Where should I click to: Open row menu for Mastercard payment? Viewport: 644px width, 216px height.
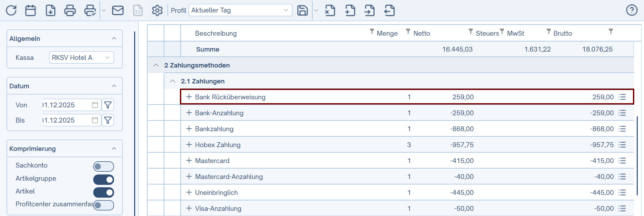pos(623,161)
